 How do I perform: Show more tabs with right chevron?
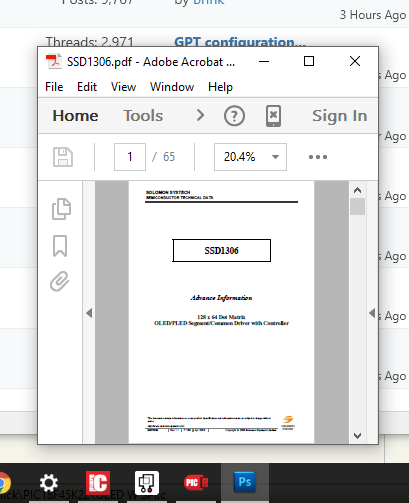(x=200, y=115)
